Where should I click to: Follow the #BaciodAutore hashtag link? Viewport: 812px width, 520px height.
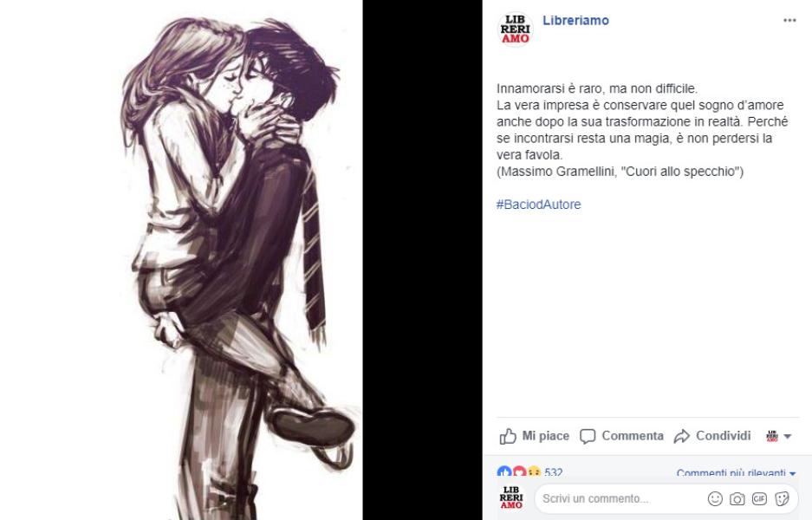[x=538, y=205]
